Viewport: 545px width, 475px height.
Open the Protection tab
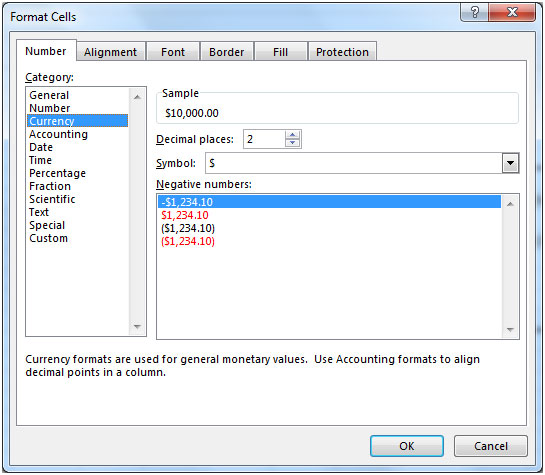click(x=342, y=52)
